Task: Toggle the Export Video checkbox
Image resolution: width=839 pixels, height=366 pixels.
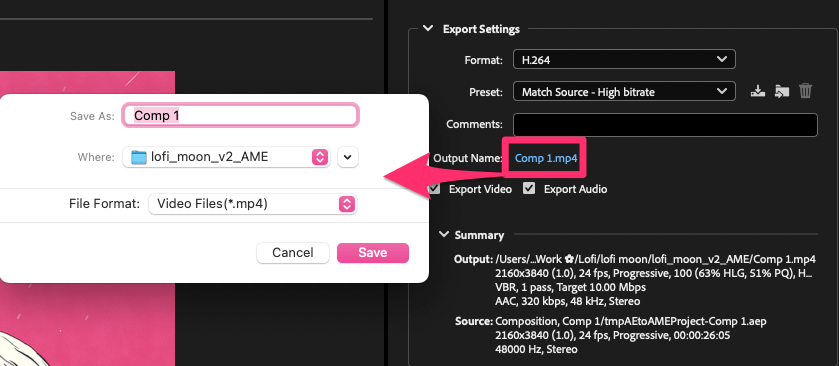Action: click(434, 188)
